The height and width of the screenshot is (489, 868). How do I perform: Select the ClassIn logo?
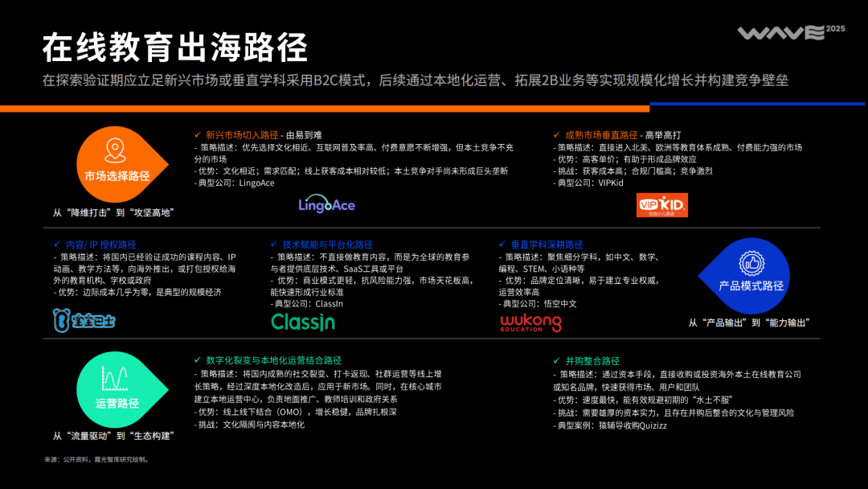point(301,323)
